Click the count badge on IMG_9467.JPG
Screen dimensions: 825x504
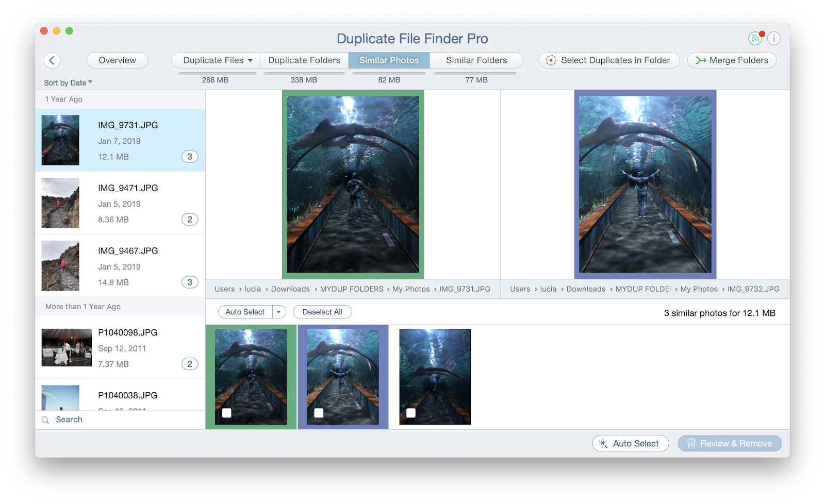coord(190,282)
